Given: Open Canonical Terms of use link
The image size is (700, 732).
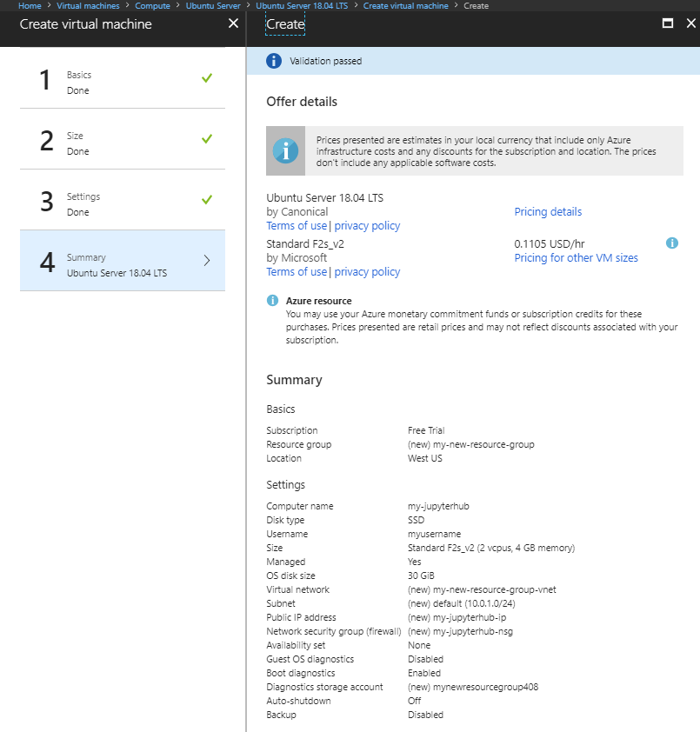Looking at the screenshot, I should coord(296,226).
